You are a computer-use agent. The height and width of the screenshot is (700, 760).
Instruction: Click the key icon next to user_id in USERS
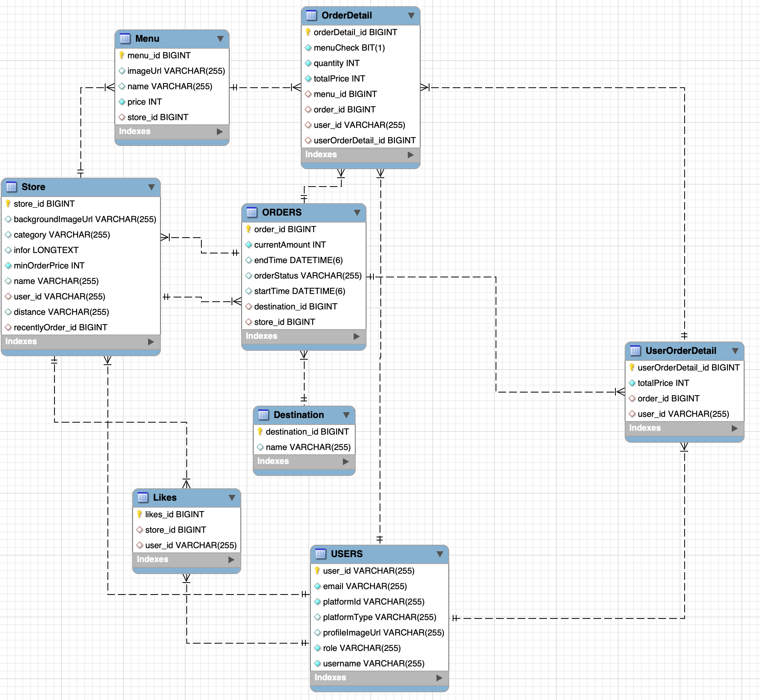click(318, 571)
